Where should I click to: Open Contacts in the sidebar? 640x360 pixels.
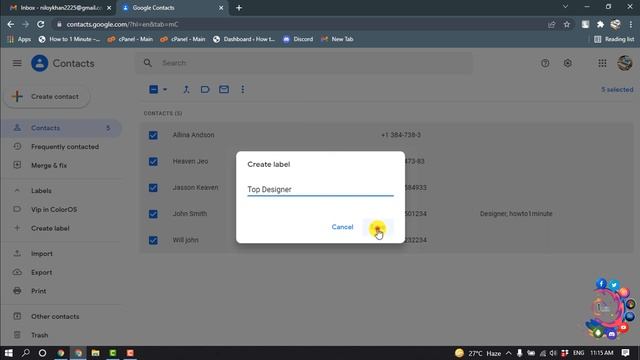[61, 128]
